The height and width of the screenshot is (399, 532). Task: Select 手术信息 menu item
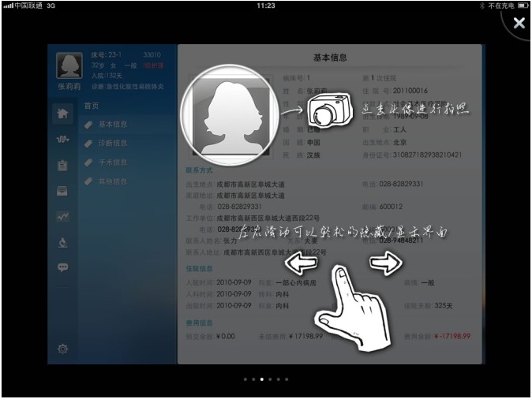click(x=112, y=163)
